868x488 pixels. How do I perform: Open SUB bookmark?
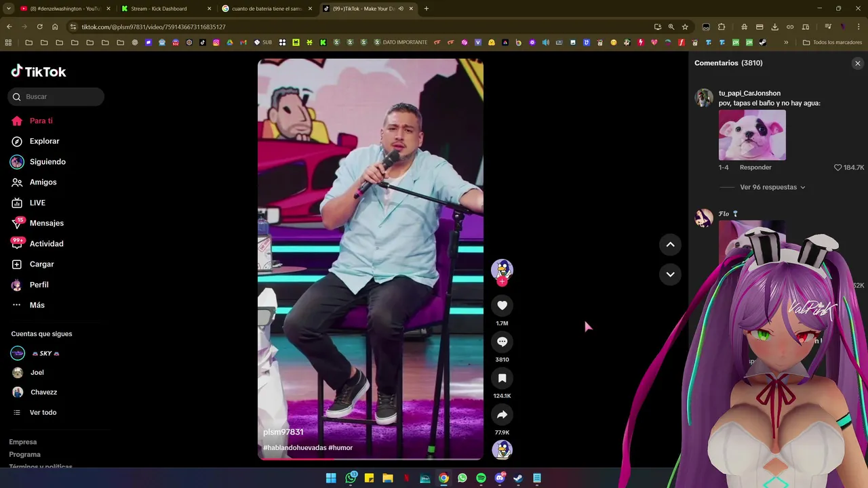263,42
